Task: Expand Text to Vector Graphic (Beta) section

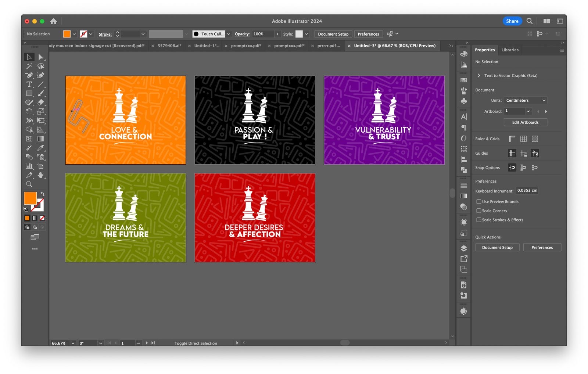Action: click(x=478, y=76)
